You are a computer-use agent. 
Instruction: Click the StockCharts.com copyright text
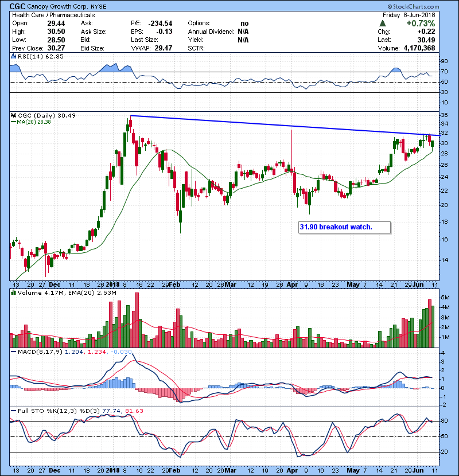pyautogui.click(x=413, y=6)
